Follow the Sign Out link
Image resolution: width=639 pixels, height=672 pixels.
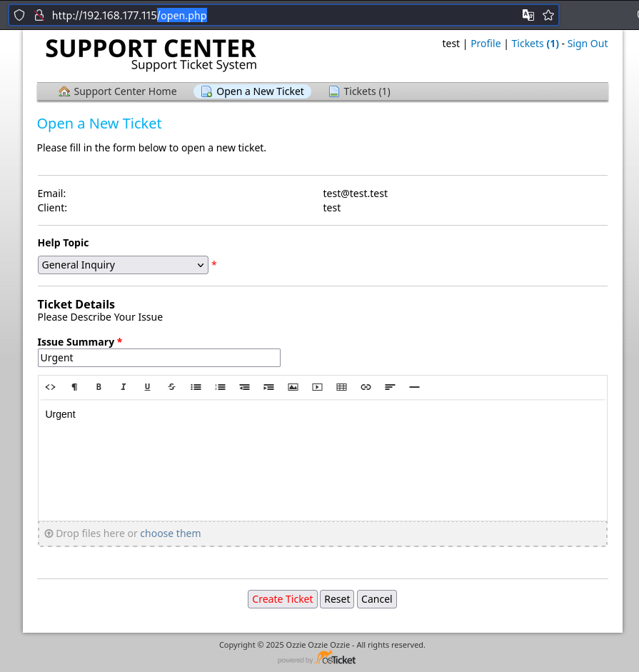click(587, 44)
